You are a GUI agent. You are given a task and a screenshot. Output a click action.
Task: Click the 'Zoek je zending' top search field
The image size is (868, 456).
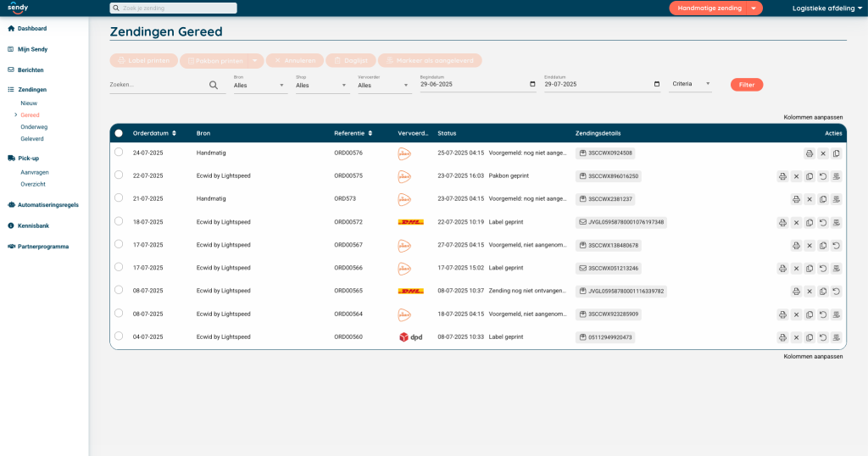(173, 8)
